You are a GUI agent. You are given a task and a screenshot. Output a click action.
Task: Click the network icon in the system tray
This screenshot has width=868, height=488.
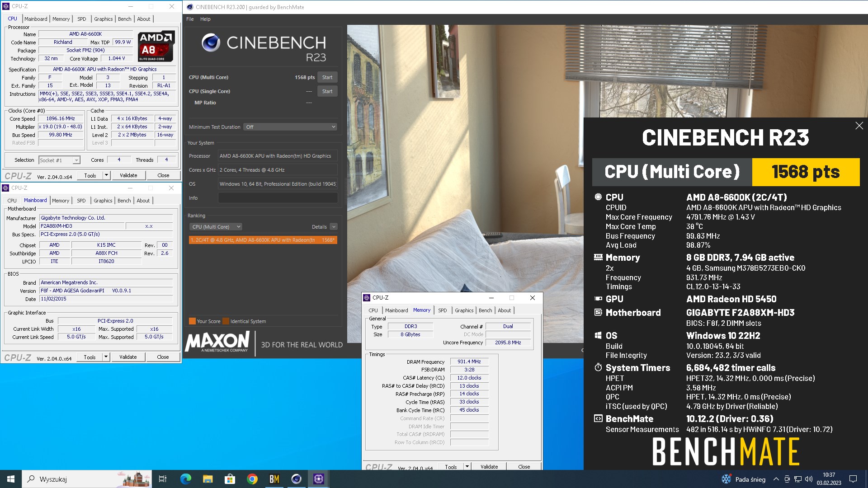(798, 479)
